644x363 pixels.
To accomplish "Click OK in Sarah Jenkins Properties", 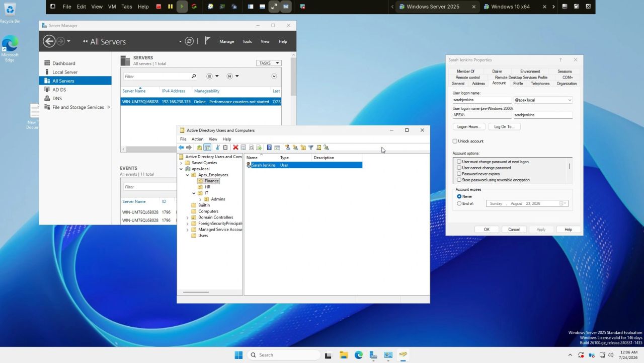I will point(487,230).
